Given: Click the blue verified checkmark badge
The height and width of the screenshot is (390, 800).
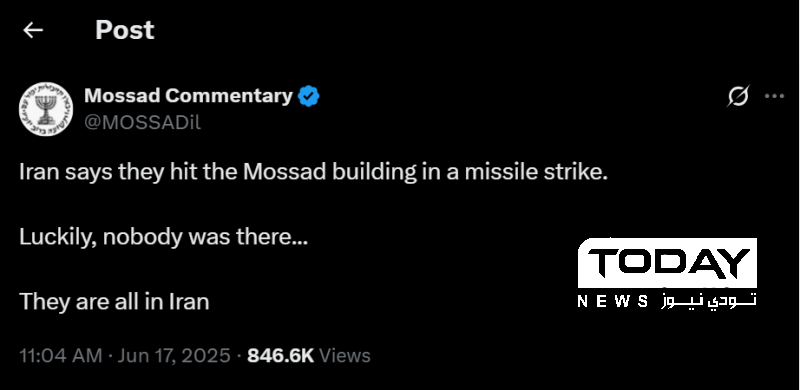Looking at the screenshot, I should point(308,96).
